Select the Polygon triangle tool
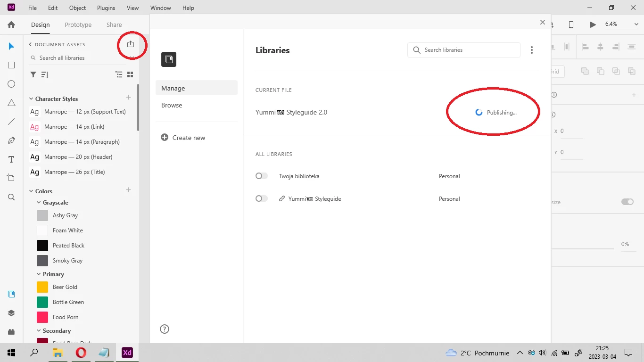 11,103
